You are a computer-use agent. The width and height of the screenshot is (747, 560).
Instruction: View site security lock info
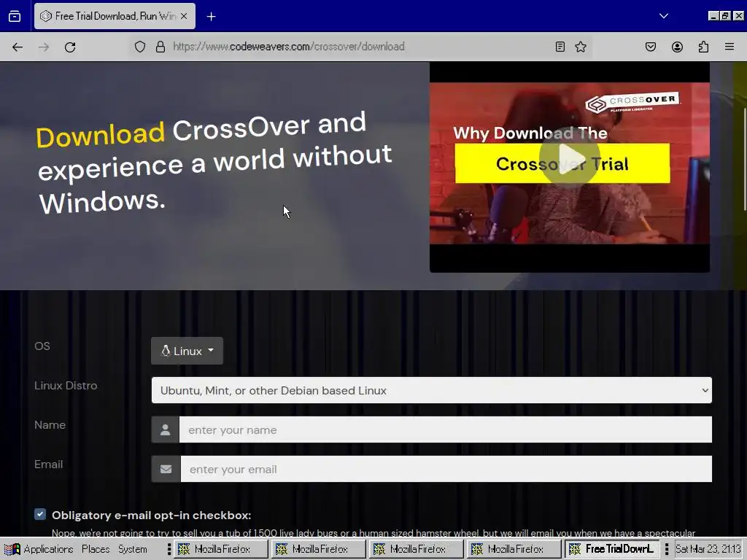point(160,47)
